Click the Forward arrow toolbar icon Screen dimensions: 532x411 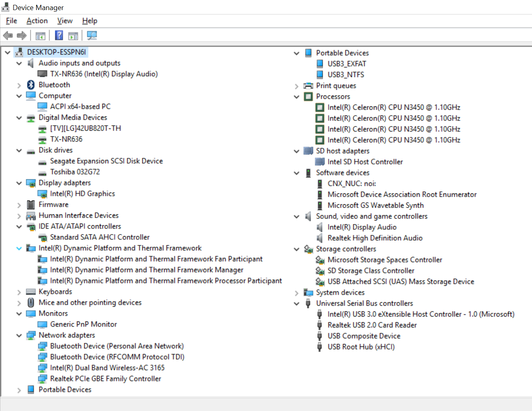[22, 35]
